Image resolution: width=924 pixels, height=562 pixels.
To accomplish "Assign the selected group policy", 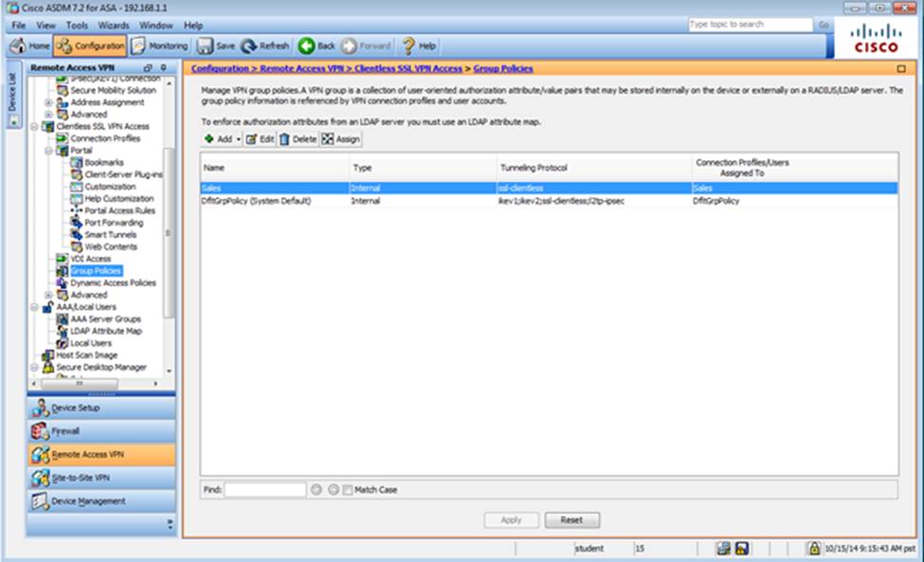I will pos(341,139).
